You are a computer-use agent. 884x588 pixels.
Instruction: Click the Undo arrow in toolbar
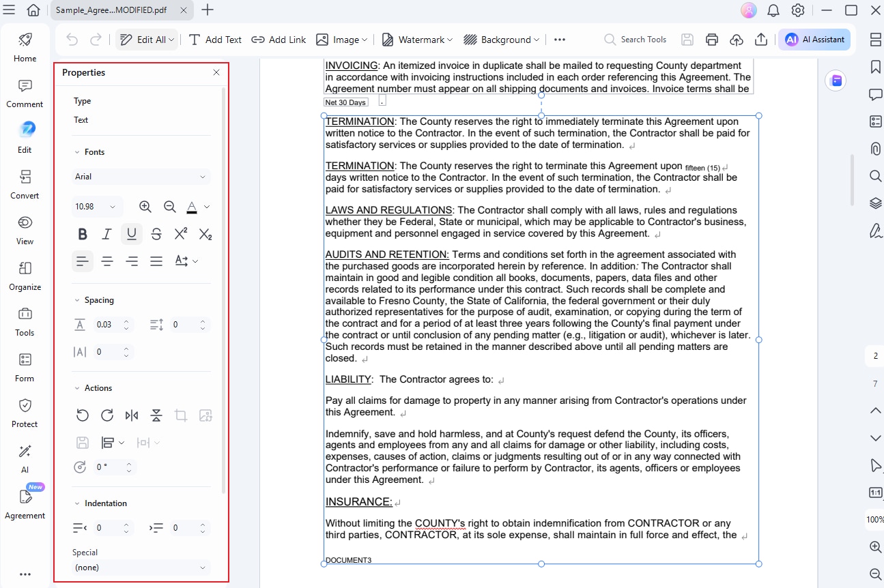click(x=72, y=40)
